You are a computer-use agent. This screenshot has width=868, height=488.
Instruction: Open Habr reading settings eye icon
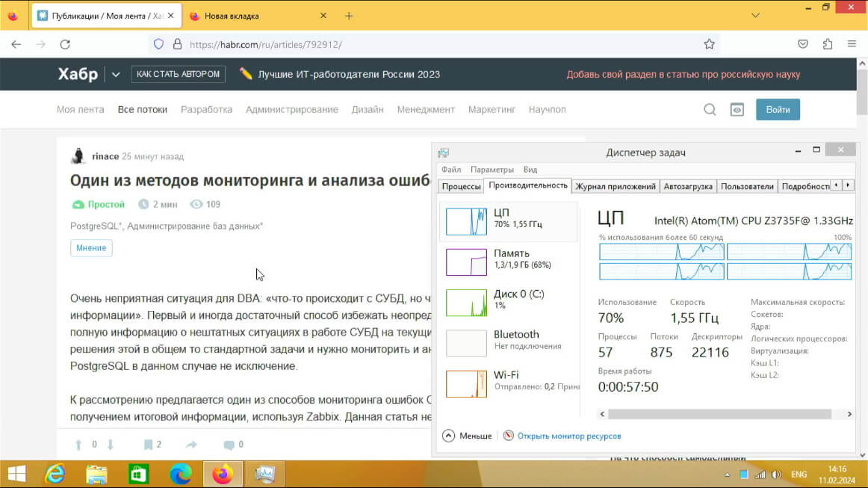tap(737, 110)
